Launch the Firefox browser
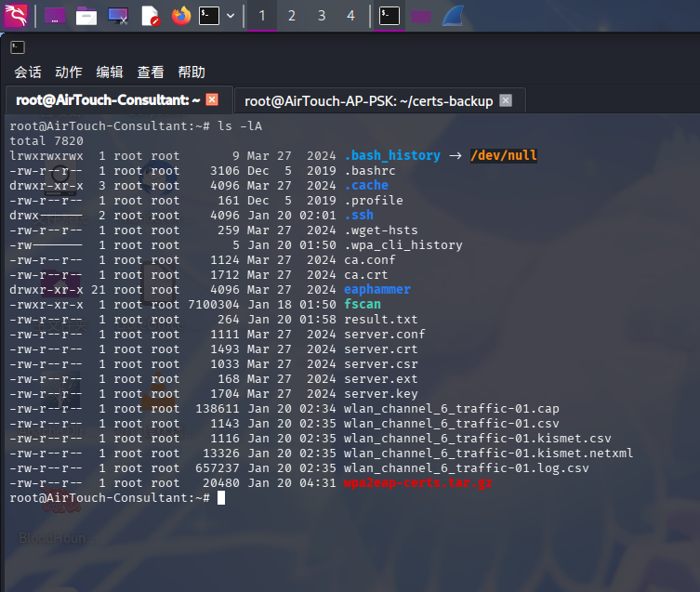700x592 pixels. 181,16
